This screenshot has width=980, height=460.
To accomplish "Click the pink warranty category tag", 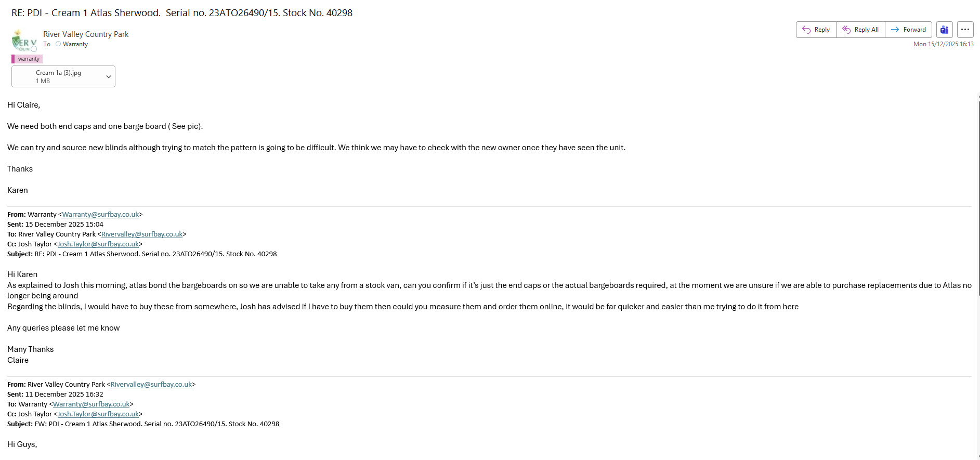I will 28,59.
